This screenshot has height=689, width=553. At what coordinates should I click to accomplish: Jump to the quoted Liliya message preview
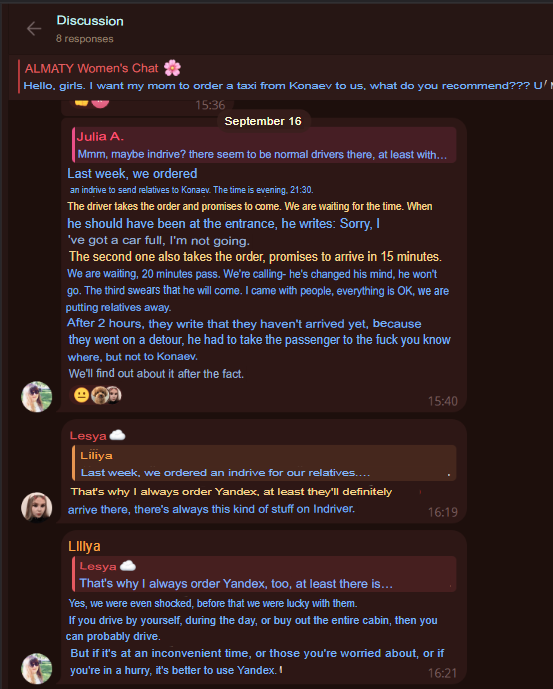[x=264, y=463]
